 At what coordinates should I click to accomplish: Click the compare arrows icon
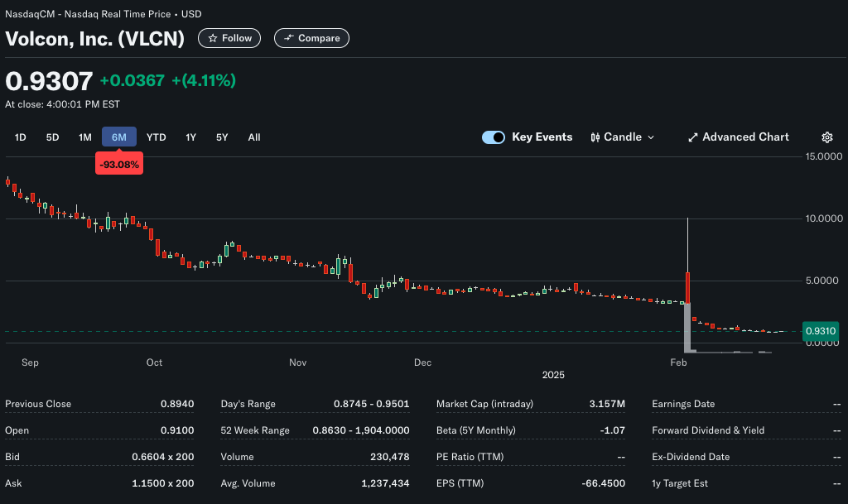[x=289, y=38]
